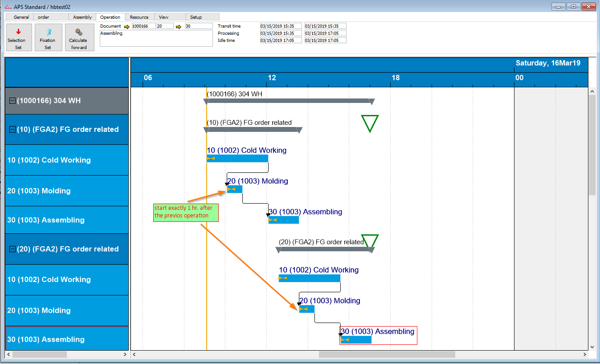Click the Document input field showing 1000166

point(143,25)
